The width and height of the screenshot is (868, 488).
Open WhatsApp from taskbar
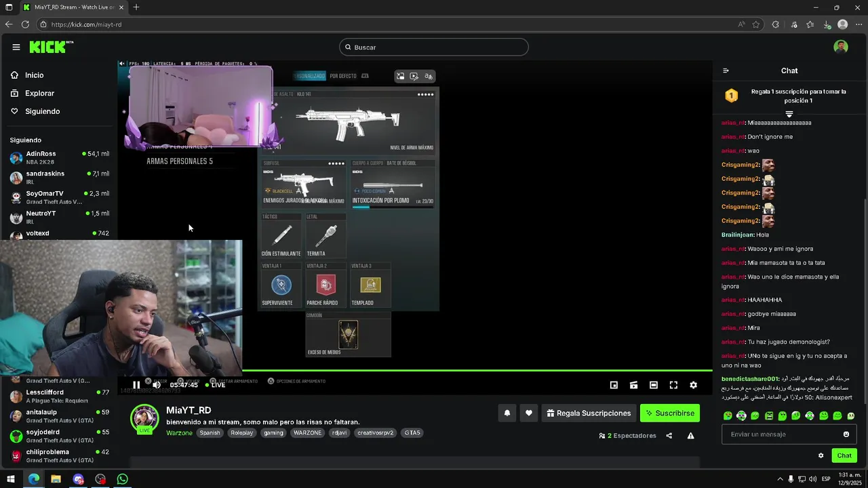coord(122,479)
